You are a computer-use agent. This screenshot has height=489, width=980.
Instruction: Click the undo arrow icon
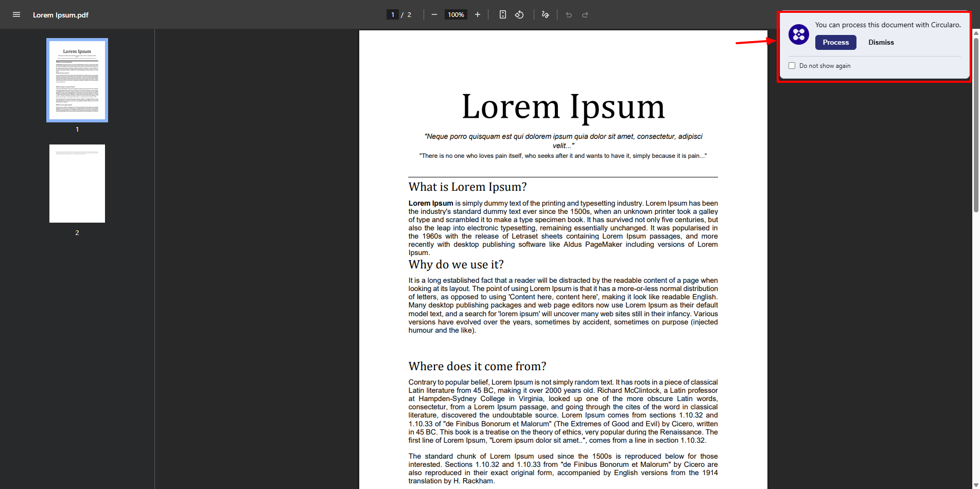click(x=569, y=15)
